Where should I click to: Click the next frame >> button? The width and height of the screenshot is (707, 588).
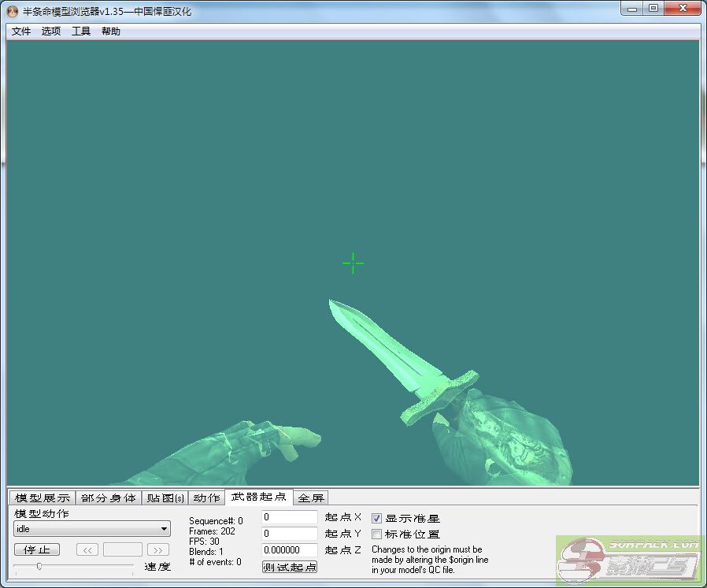pyautogui.click(x=158, y=550)
